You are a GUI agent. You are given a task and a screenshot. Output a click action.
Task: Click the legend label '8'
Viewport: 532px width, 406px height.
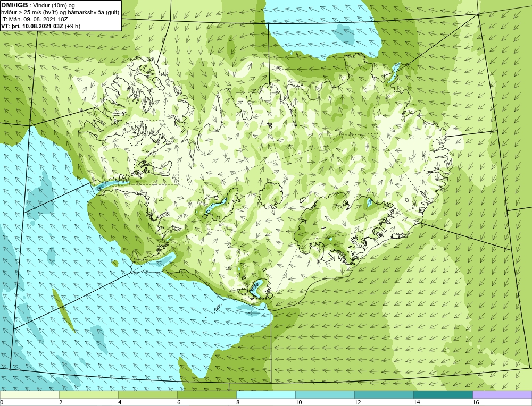[238, 402]
